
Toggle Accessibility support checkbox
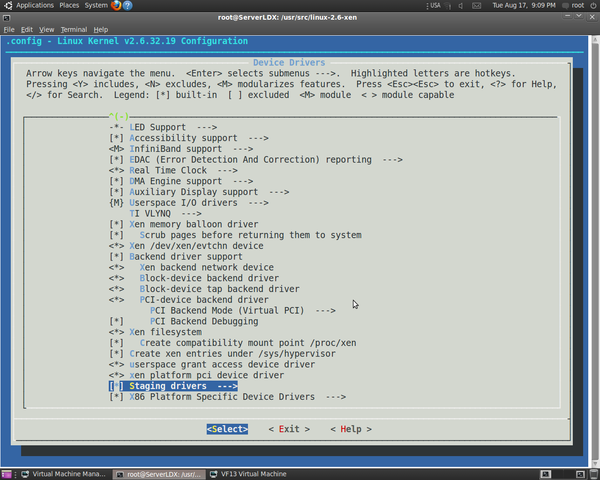(x=116, y=138)
